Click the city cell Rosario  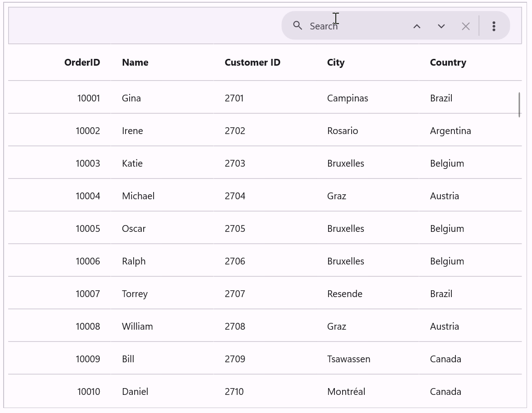(x=342, y=131)
